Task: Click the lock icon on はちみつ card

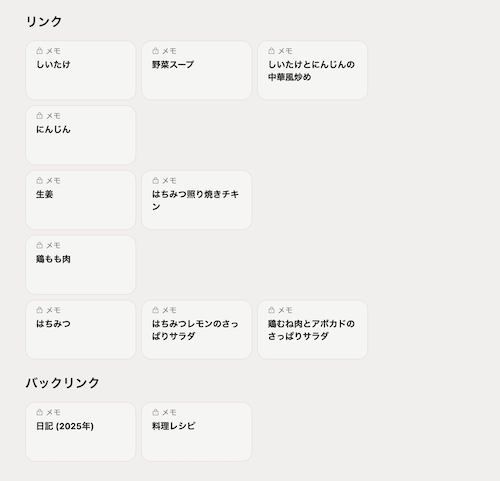Action: pos(39,310)
